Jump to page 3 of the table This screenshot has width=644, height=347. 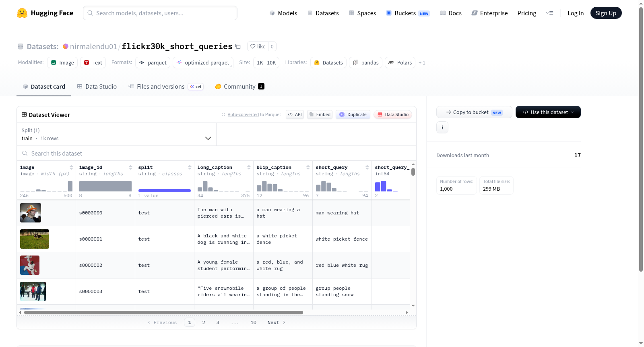pyautogui.click(x=218, y=322)
